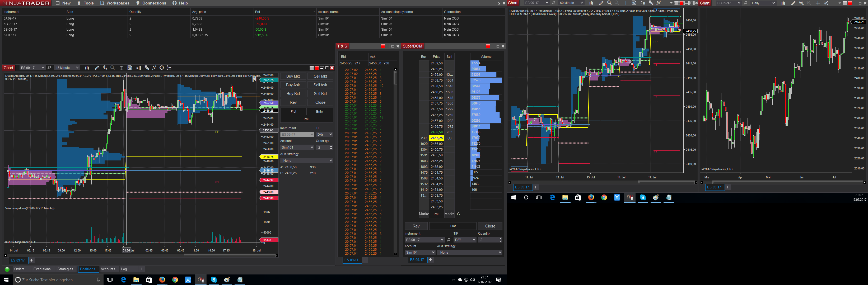
Task: Zoom in on the Daily chart
Action: tap(801, 3)
